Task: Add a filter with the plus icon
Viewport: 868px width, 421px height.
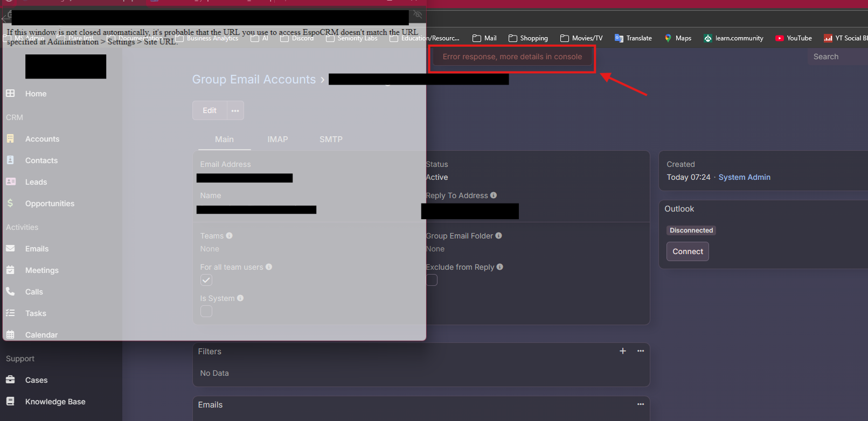Action: pyautogui.click(x=623, y=351)
